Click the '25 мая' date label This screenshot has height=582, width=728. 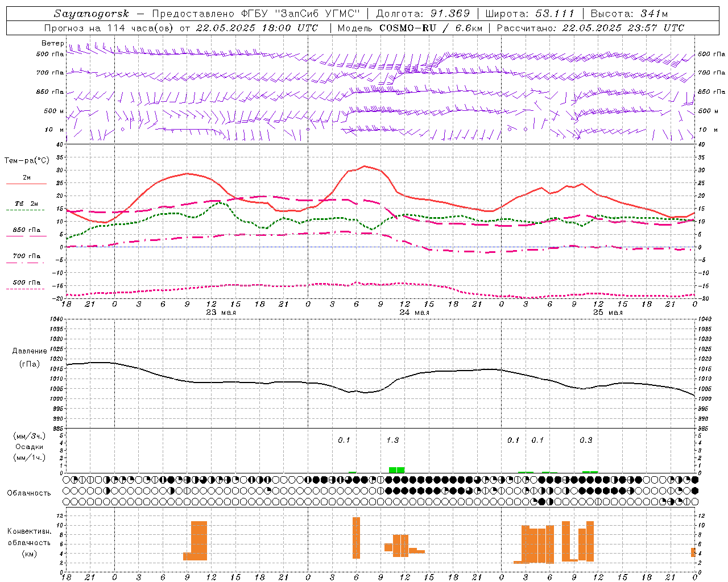click(x=607, y=313)
